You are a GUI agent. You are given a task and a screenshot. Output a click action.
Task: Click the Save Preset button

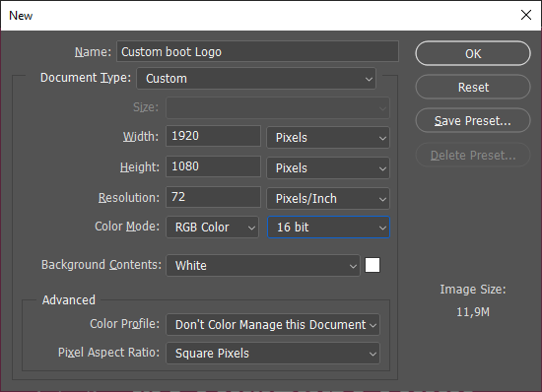pyautogui.click(x=472, y=120)
